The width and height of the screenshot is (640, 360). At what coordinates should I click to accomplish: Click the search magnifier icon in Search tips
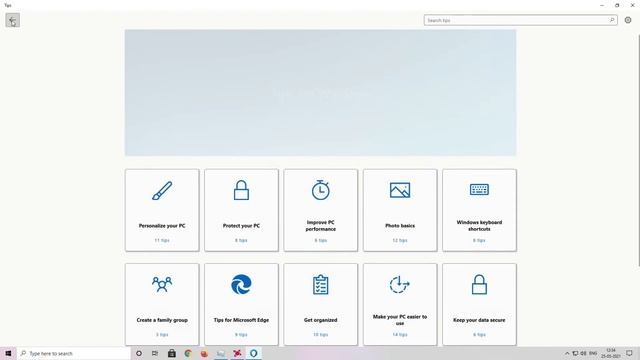pyautogui.click(x=612, y=20)
